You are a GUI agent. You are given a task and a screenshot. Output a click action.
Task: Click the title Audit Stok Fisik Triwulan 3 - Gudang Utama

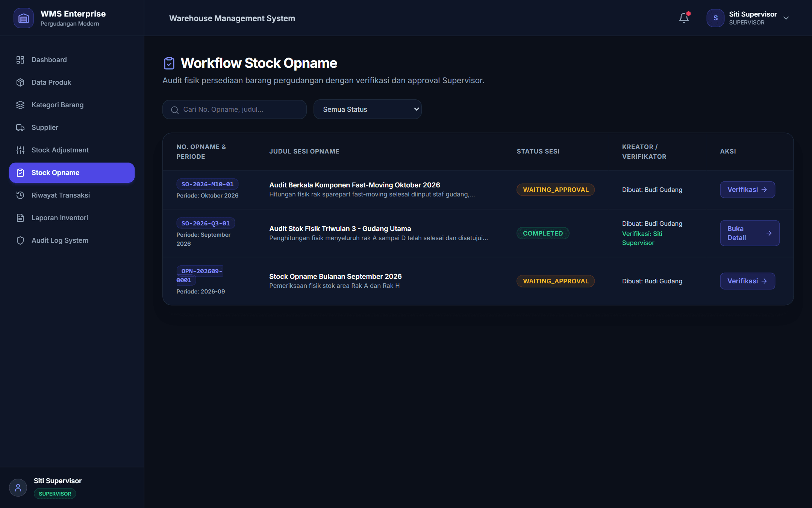[340, 229]
